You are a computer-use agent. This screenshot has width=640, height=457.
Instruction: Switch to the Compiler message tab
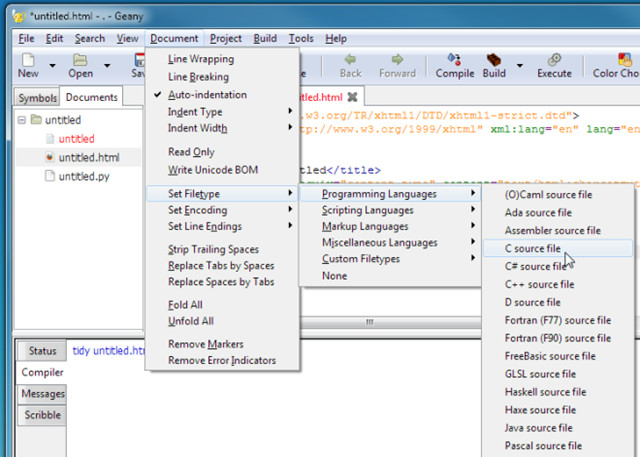pos(42,372)
